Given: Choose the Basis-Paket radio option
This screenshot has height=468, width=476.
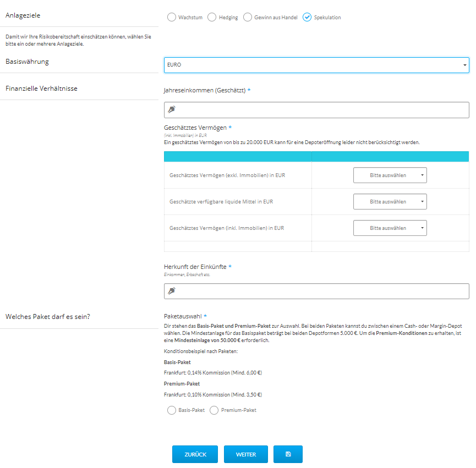Looking at the screenshot, I should [x=171, y=410].
